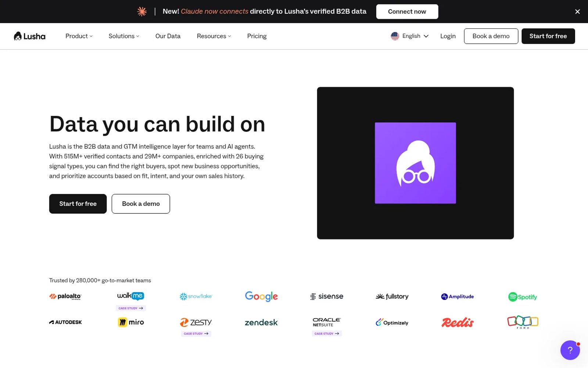Click the WalkMe logo
The image size is (588, 368).
coord(130,296)
